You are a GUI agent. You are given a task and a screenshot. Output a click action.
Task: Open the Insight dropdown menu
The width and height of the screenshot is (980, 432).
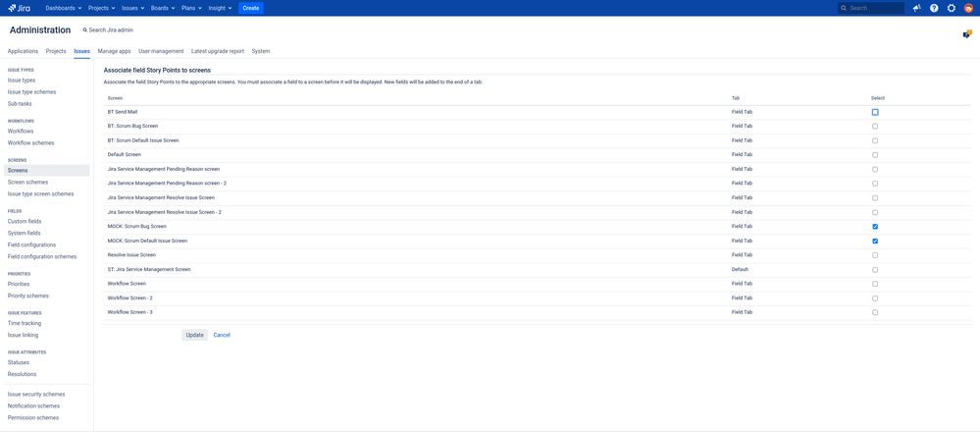[220, 8]
